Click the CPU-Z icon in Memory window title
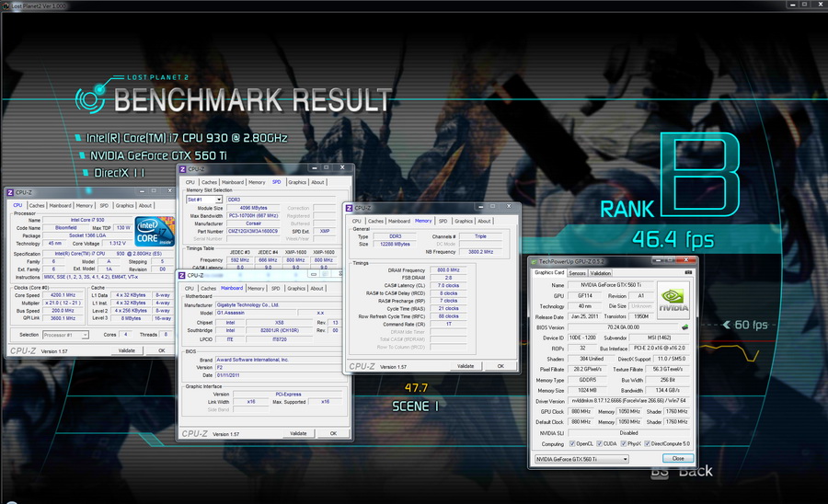Image resolution: width=828 pixels, height=504 pixels. coord(349,209)
